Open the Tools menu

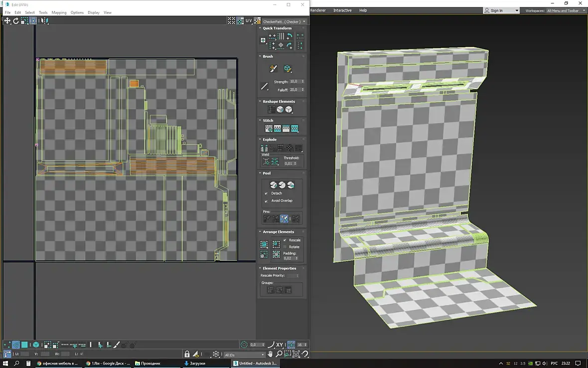[43, 12]
